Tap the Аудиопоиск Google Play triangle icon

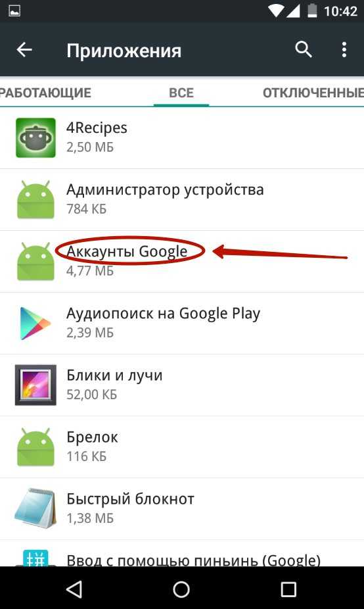tap(35, 323)
